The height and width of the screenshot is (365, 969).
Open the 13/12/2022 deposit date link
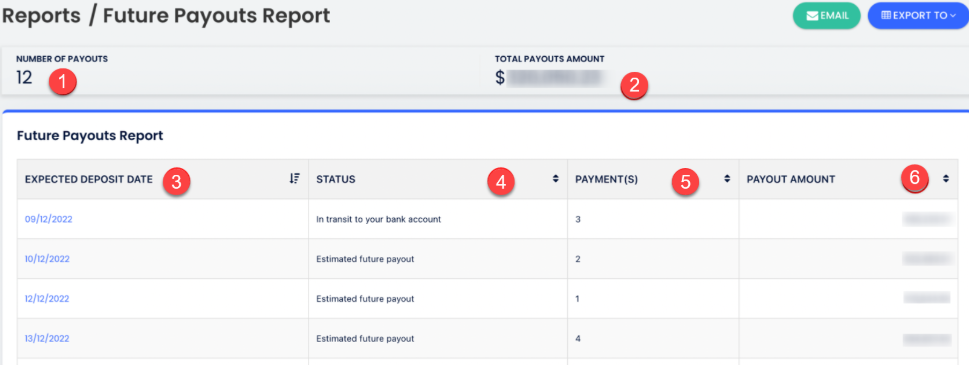click(47, 338)
